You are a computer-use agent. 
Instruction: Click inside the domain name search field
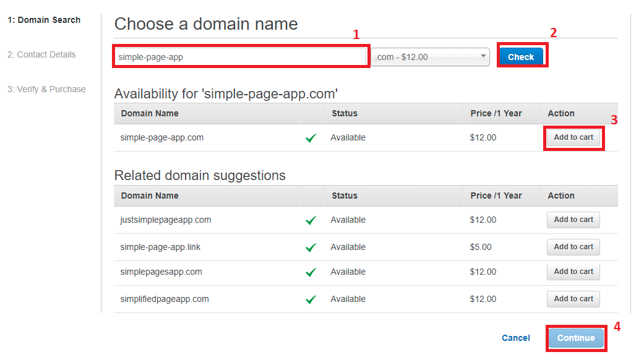point(240,56)
